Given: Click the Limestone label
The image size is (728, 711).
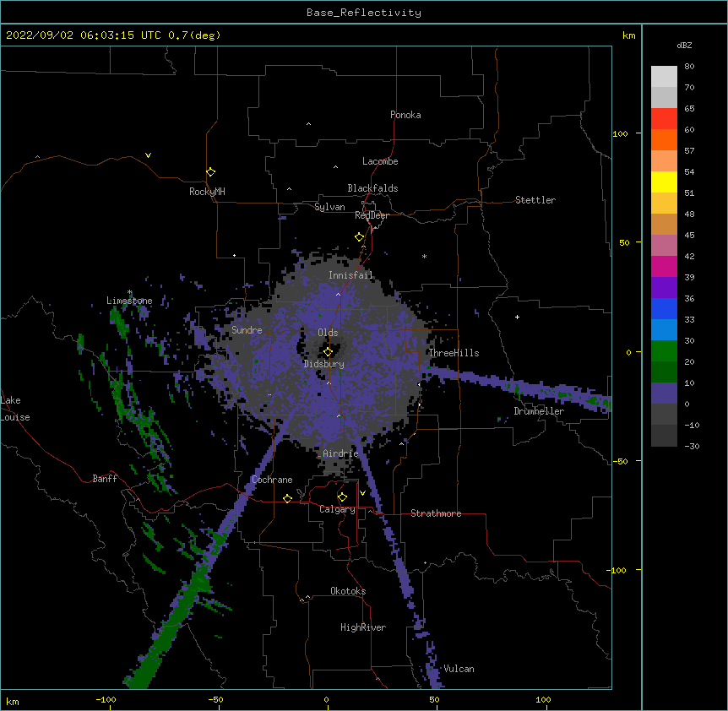Looking at the screenshot, I should pos(129,301).
